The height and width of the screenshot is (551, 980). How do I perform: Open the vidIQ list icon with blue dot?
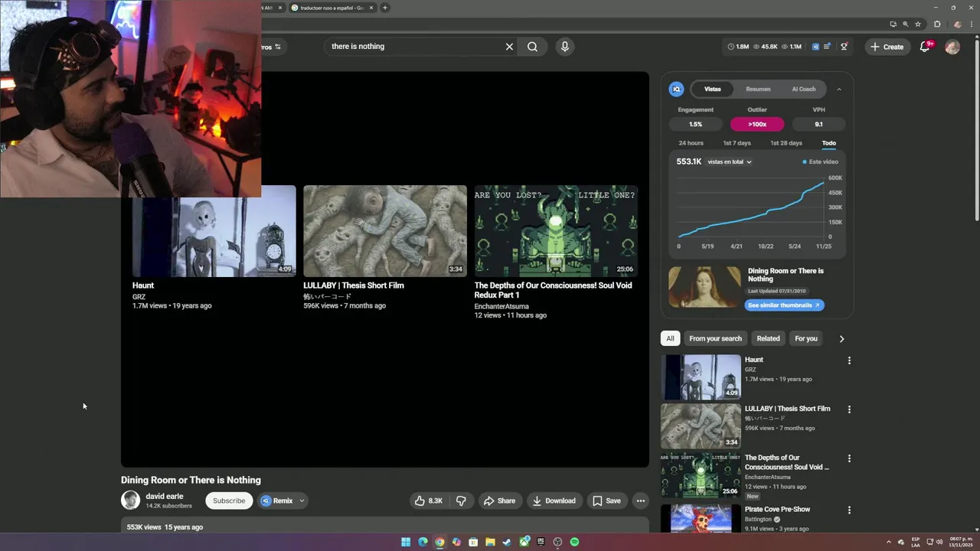(828, 47)
